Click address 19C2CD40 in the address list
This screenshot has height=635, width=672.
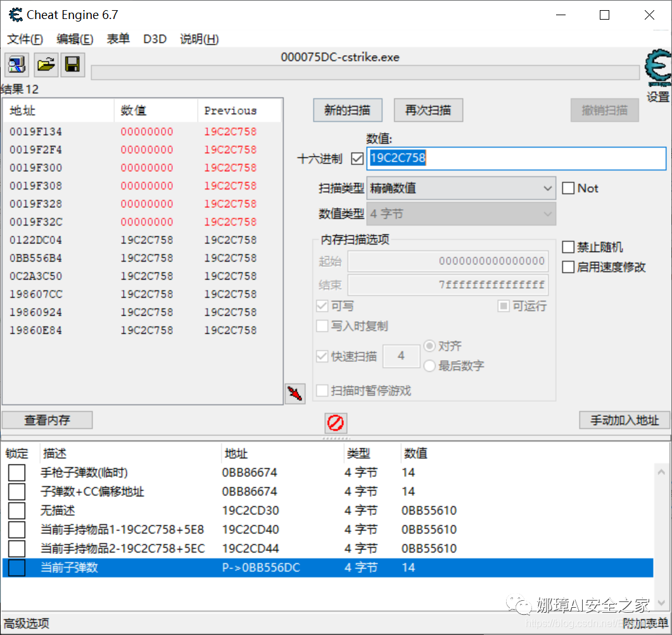(250, 530)
